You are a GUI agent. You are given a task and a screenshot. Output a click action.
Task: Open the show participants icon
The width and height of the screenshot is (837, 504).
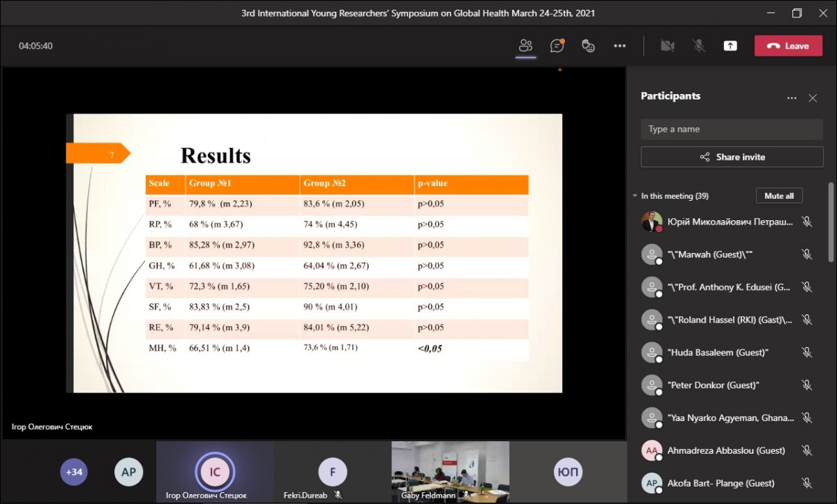pyautogui.click(x=525, y=46)
